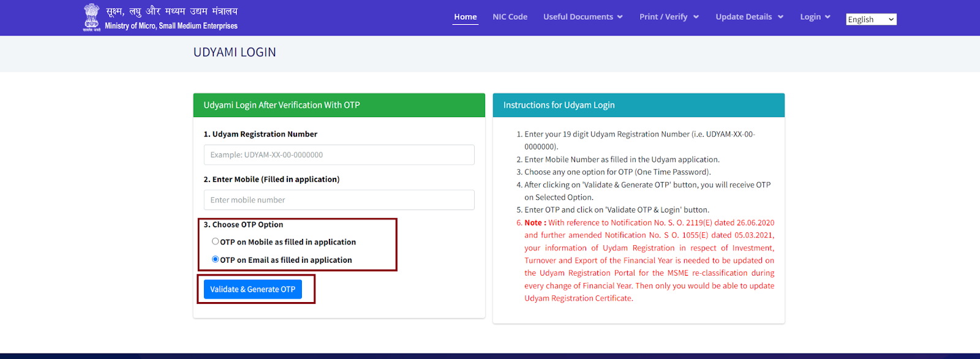Open the Home menu item
Viewport: 980px width, 359px height.
[x=466, y=17]
